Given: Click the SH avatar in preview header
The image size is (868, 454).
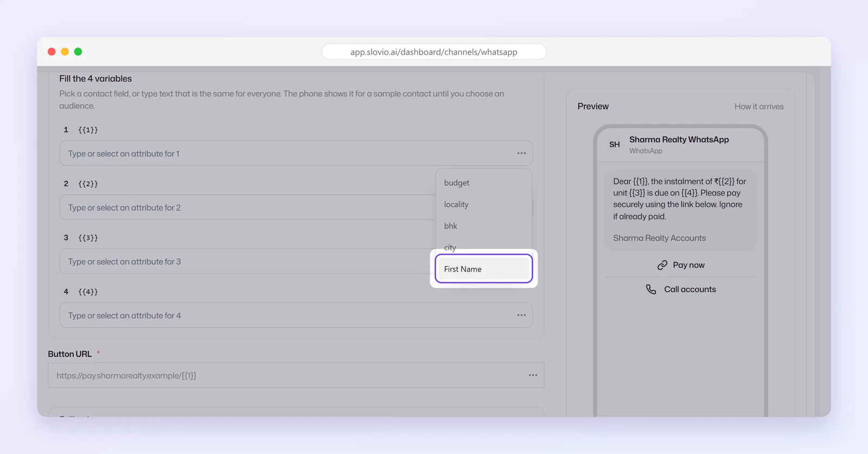Looking at the screenshot, I should point(615,144).
